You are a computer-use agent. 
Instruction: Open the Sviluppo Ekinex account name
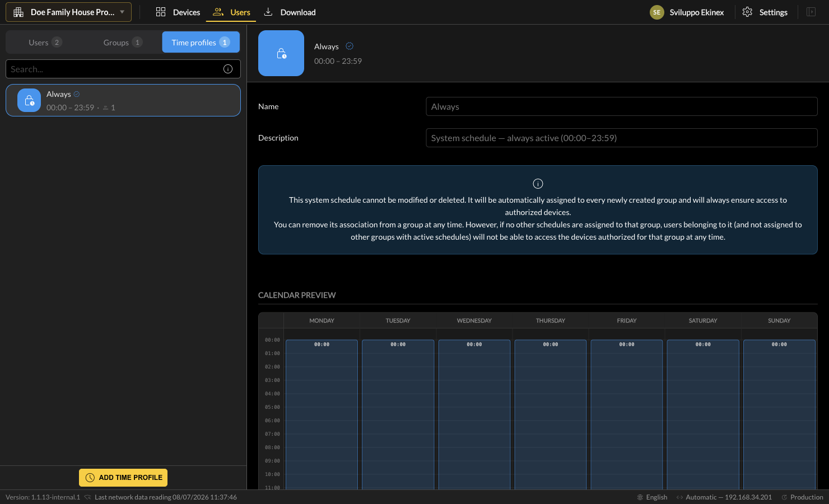[697, 12]
